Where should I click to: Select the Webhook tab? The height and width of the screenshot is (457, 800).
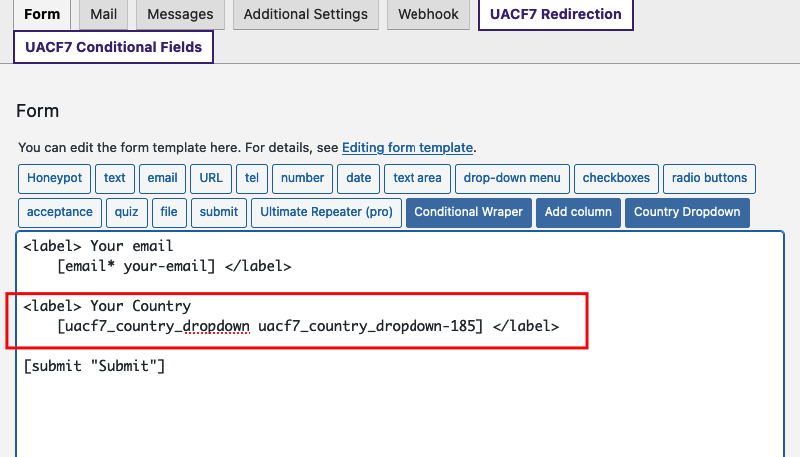[428, 14]
